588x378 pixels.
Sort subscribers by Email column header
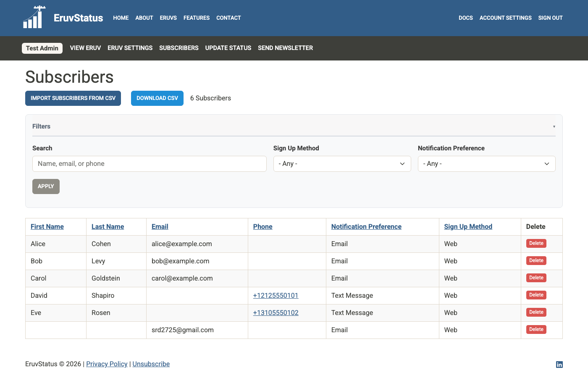160,227
